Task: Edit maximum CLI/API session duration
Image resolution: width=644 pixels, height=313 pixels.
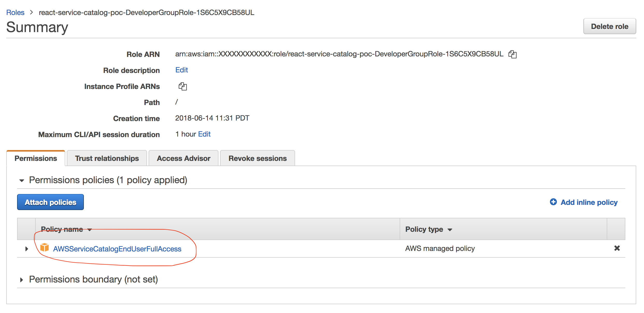Action: point(204,134)
